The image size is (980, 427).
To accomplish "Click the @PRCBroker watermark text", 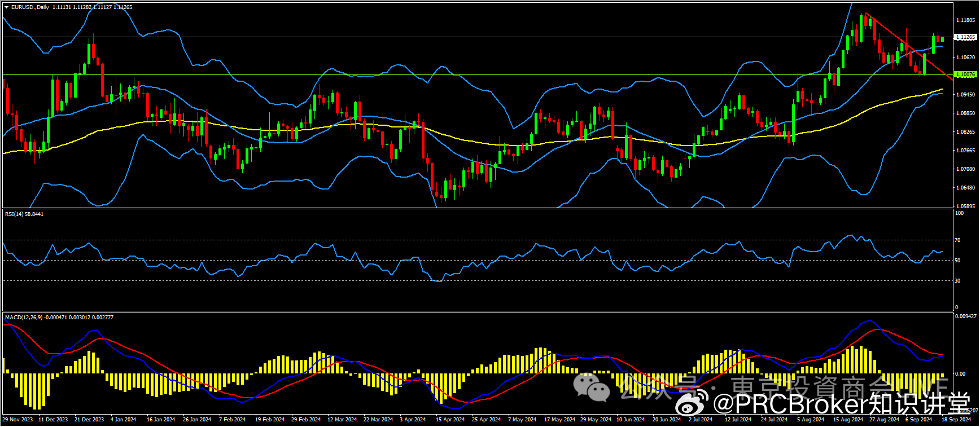I will [x=790, y=404].
